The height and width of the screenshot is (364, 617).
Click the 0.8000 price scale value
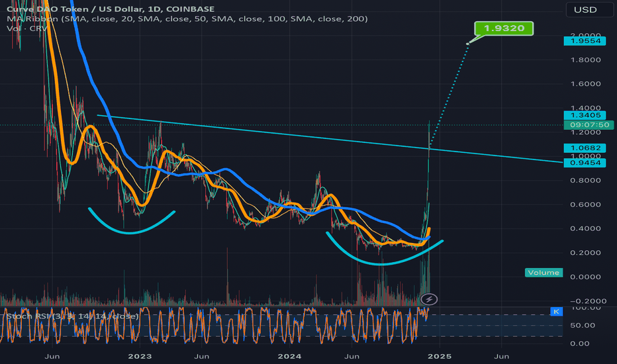point(585,180)
